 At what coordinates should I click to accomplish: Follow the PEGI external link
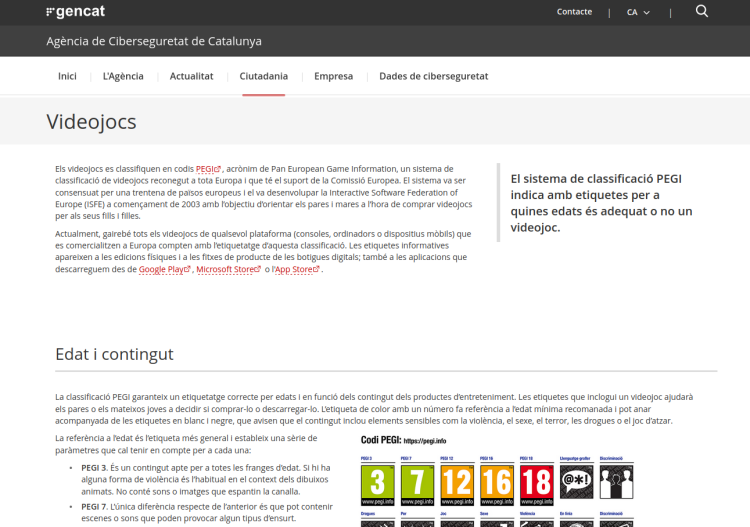(208, 169)
